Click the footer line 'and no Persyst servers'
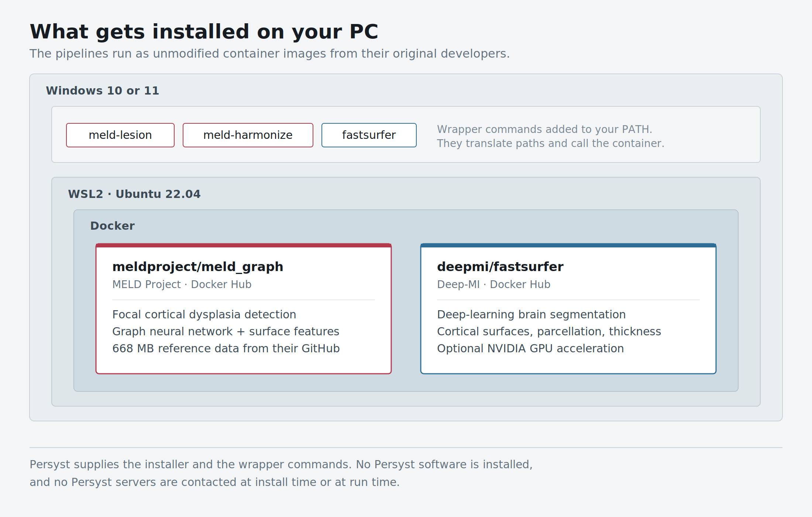 pos(214,482)
